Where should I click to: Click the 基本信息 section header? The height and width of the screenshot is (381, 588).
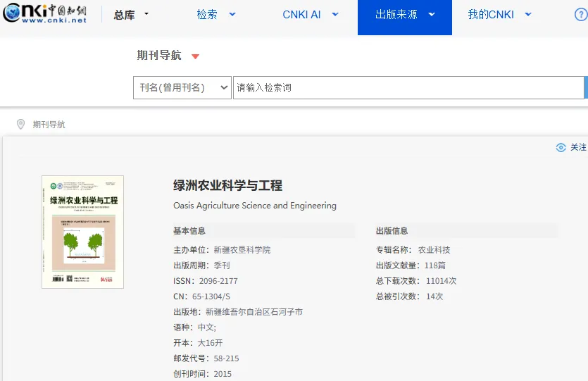point(189,231)
